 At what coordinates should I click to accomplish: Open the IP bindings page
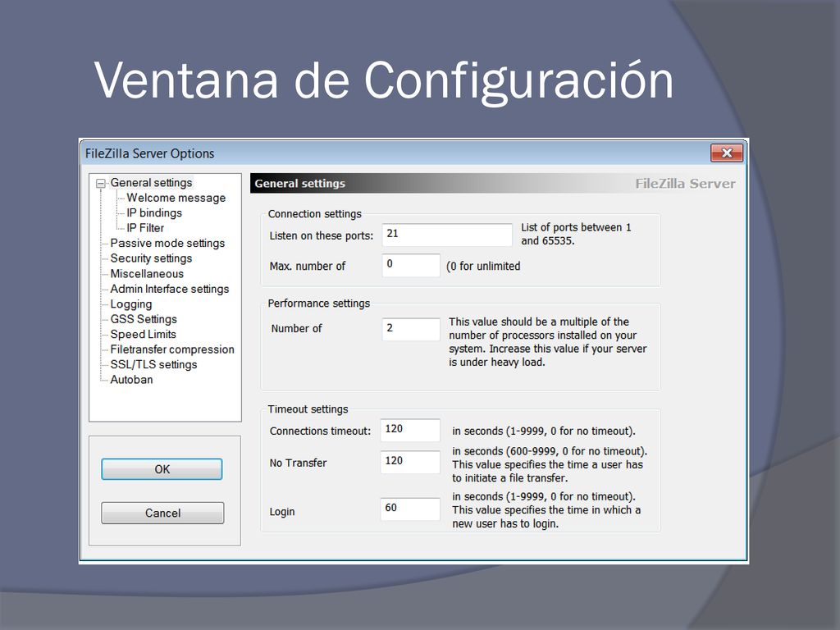[x=153, y=212]
